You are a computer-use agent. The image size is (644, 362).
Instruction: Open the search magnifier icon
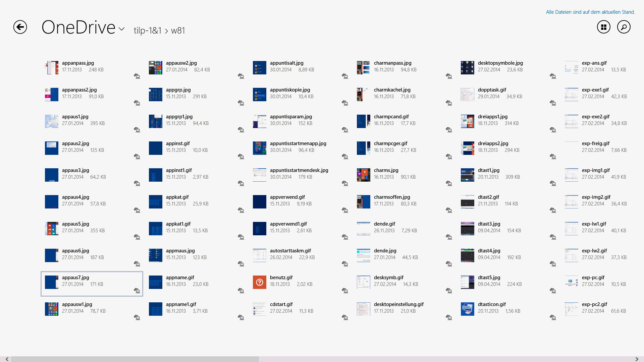pos(624,27)
